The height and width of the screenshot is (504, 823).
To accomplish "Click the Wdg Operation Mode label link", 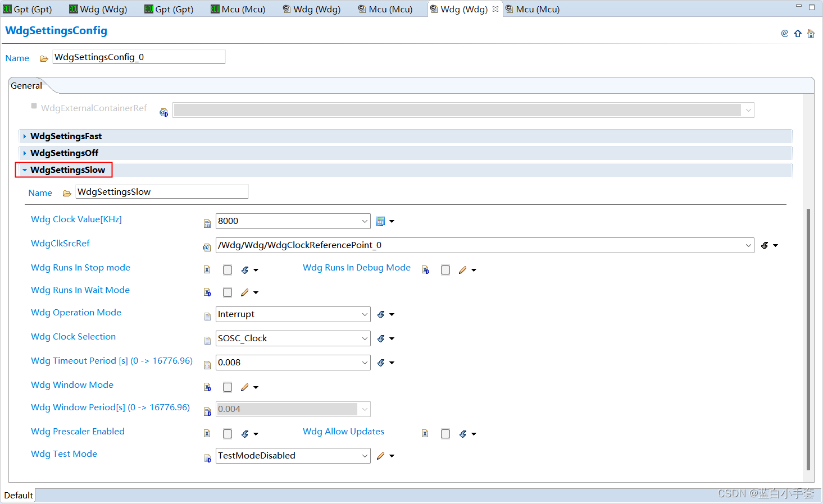I will point(76,313).
